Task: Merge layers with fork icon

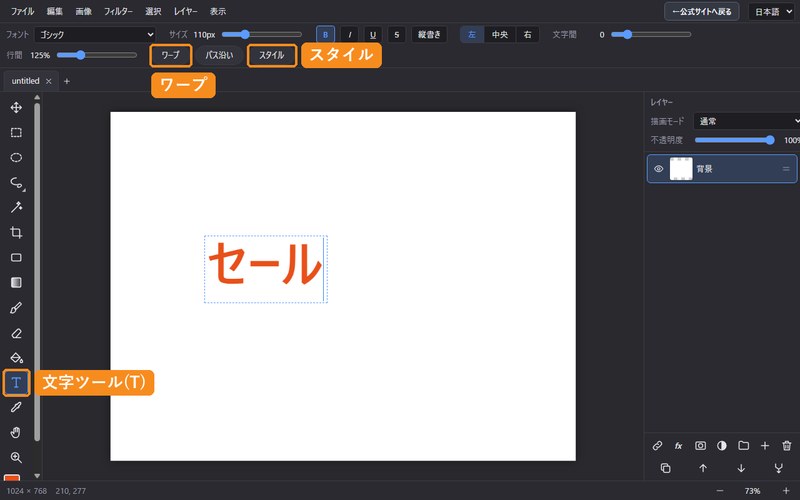Action: pos(779,468)
